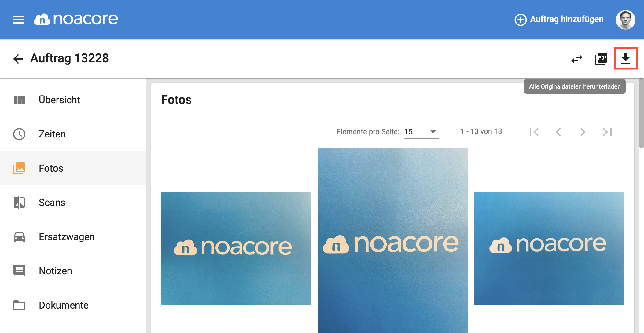Viewport: 644px width, 333px height.
Task: Open the Ersatzwagen section
Action: point(73,237)
